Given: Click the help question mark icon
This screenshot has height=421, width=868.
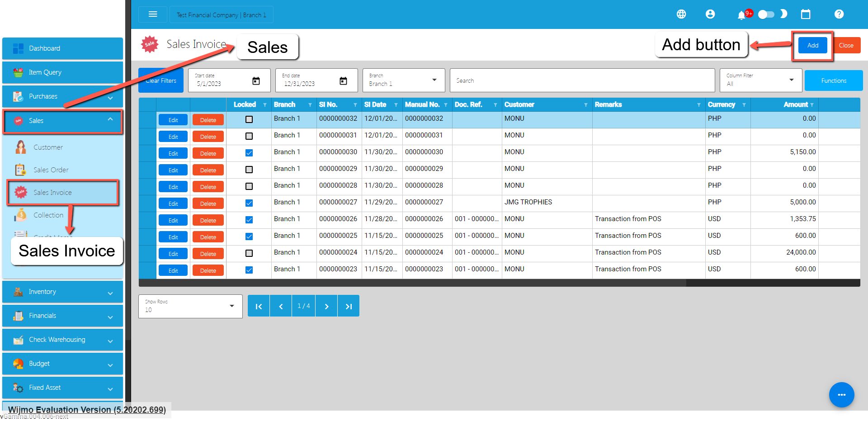Looking at the screenshot, I should [x=839, y=14].
